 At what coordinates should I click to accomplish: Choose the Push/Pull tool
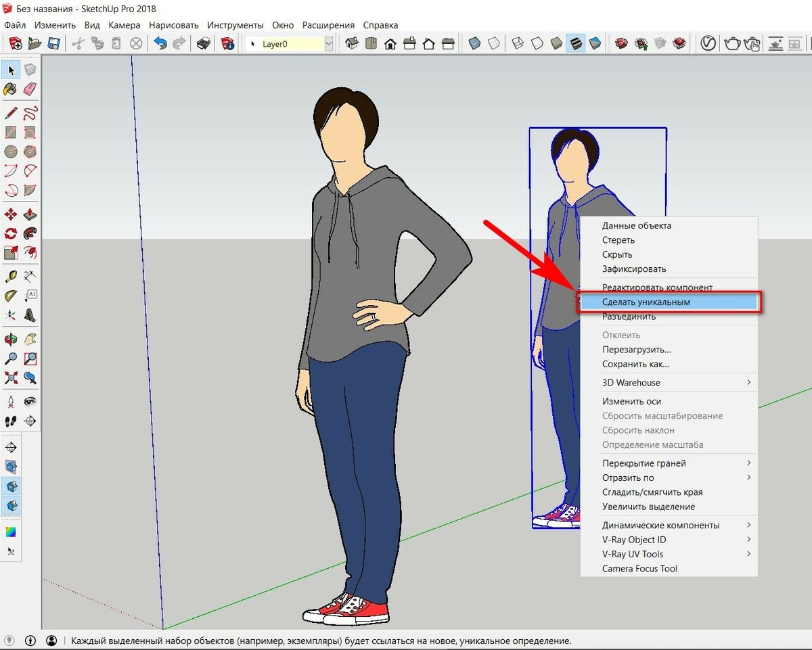30,214
